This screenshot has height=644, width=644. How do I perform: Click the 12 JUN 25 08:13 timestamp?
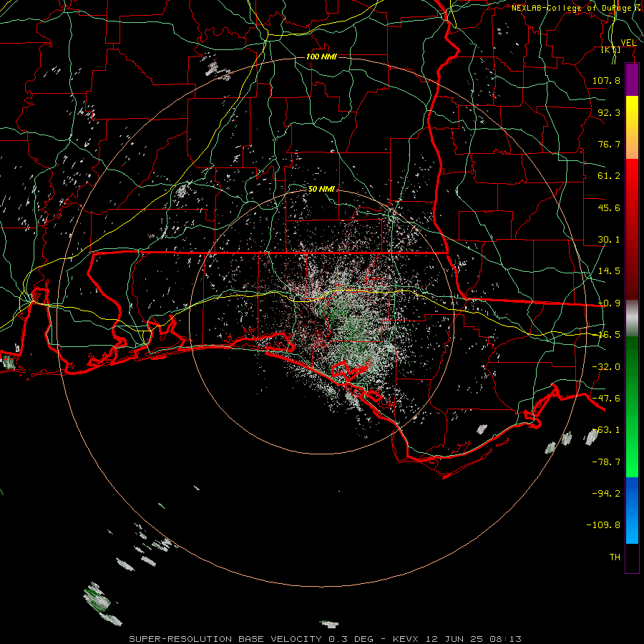point(474,639)
